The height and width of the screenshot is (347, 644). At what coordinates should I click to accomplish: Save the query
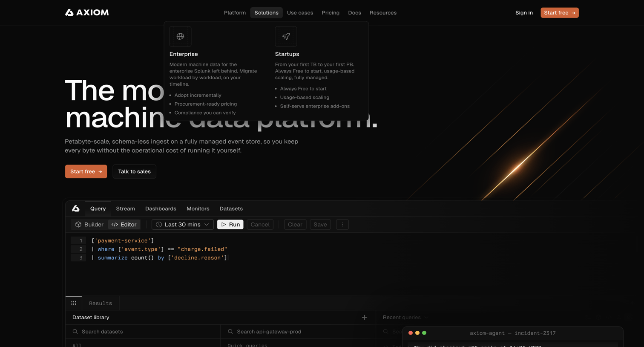(320, 225)
